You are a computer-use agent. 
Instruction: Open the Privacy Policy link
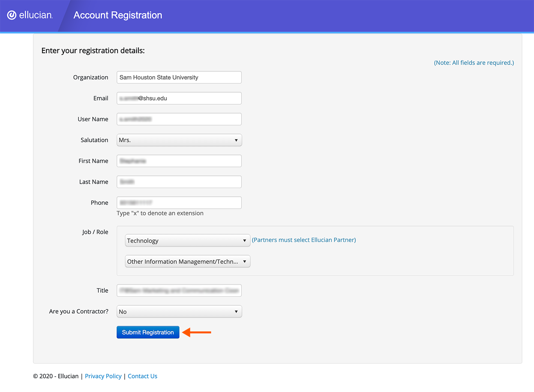point(103,376)
